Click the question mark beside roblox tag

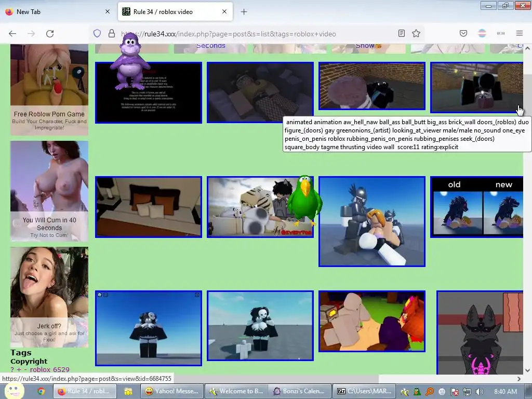(x=12, y=369)
